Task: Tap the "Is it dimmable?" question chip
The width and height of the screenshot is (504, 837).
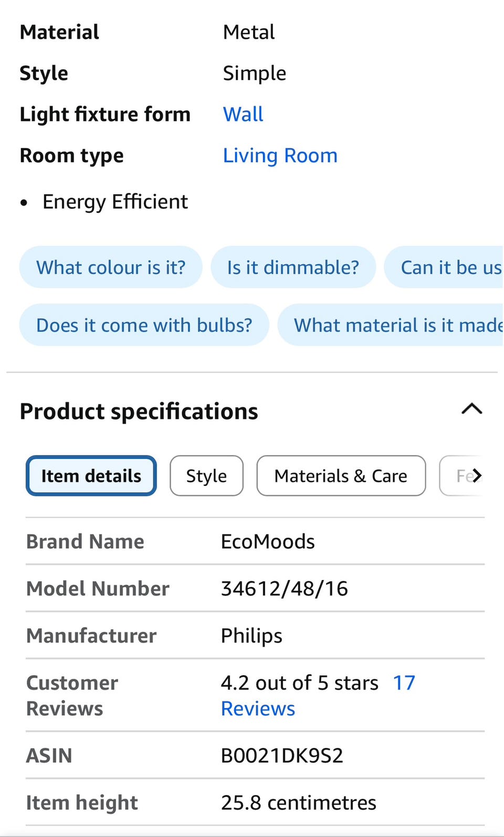Action: coord(293,267)
